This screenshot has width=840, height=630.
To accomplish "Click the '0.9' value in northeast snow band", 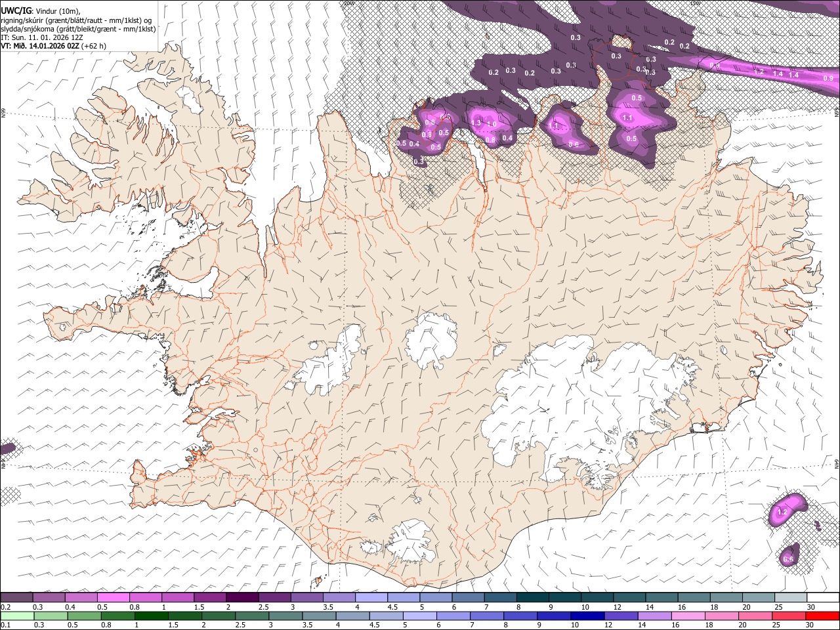I will [x=828, y=78].
